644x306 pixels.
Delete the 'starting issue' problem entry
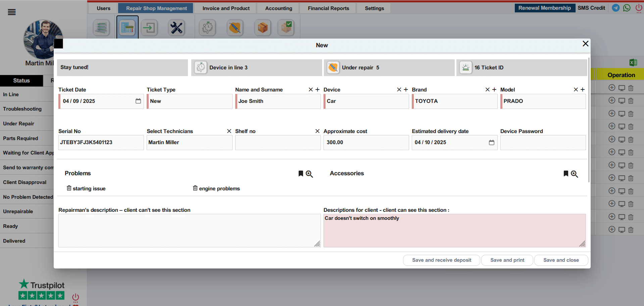69,188
